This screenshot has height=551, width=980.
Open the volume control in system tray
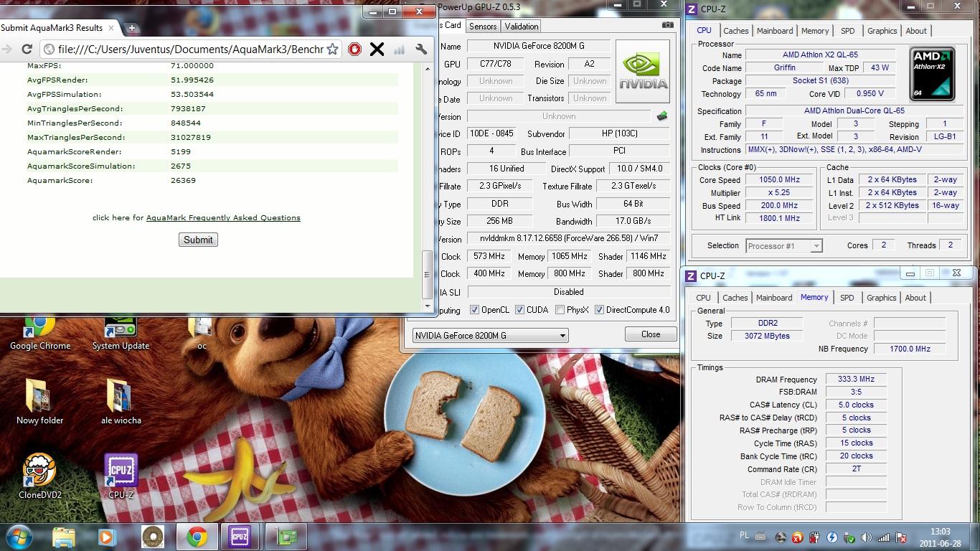pos(867,537)
